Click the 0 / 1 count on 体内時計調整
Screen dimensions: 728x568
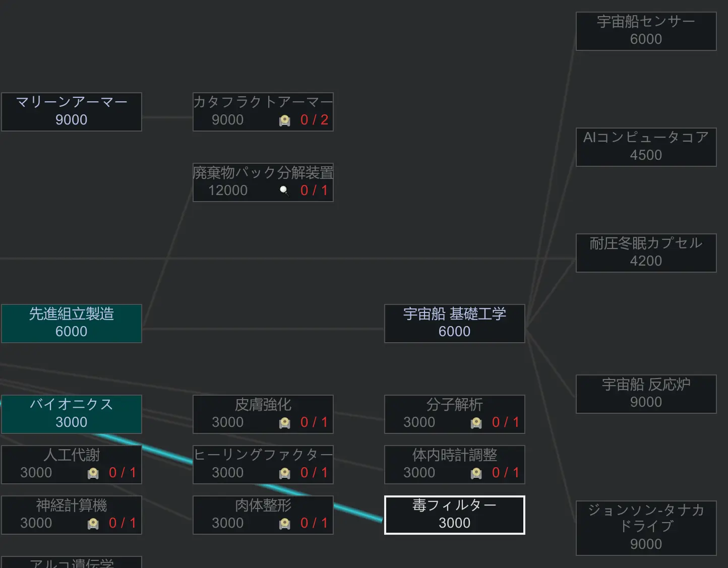coord(506,473)
